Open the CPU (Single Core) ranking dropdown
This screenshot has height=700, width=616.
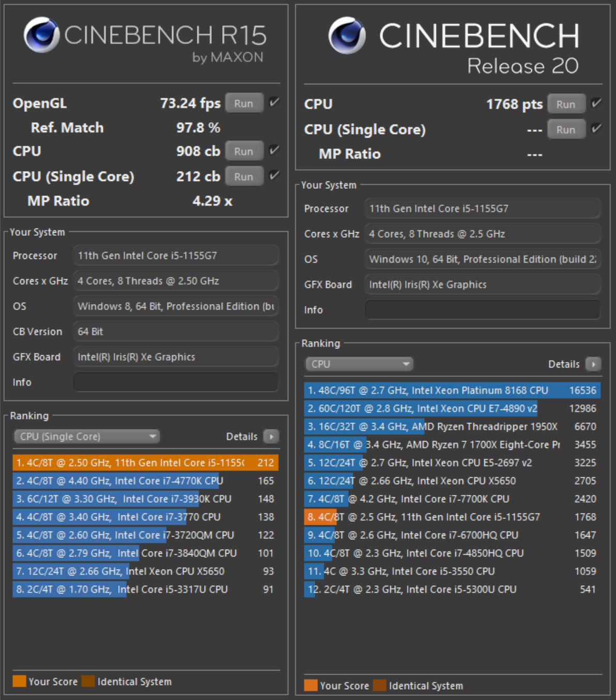pos(86,436)
